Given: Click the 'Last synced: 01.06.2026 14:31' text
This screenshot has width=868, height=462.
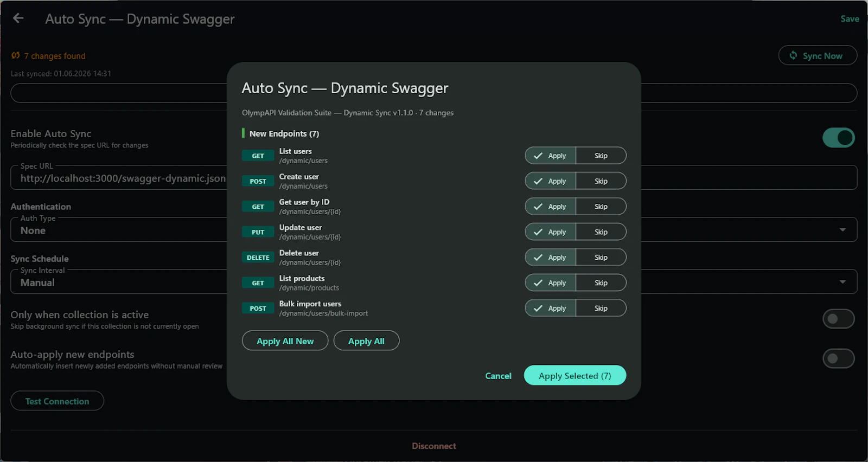Looking at the screenshot, I should [x=61, y=74].
